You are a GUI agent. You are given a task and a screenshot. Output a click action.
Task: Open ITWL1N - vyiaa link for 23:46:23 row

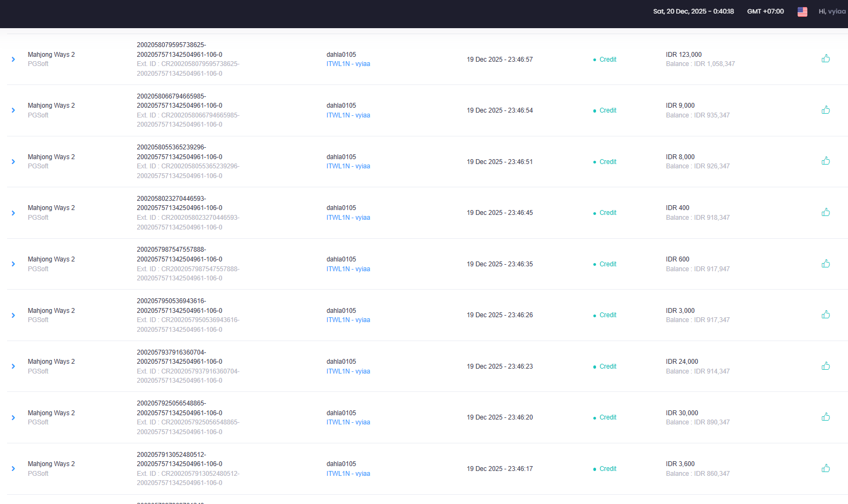coord(348,371)
